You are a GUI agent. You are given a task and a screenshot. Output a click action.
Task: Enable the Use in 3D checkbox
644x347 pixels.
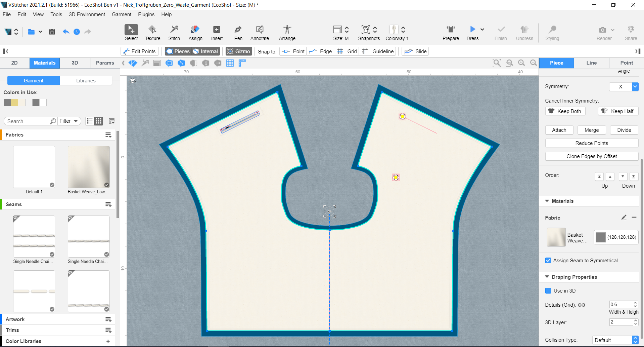coord(548,291)
